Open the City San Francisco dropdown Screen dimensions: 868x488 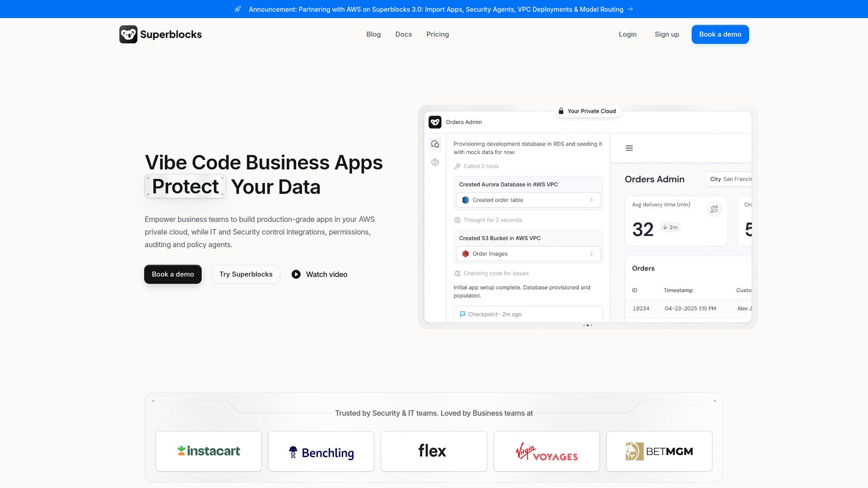point(729,179)
